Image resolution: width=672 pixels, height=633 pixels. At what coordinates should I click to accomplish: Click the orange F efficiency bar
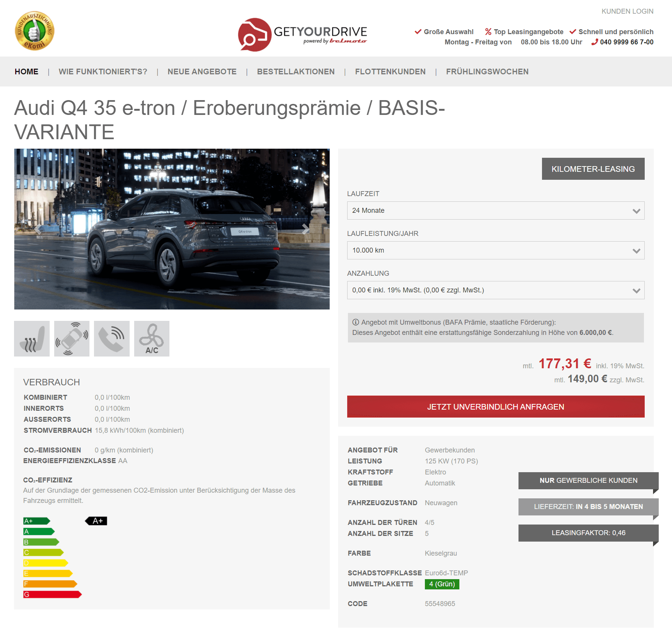50,584
